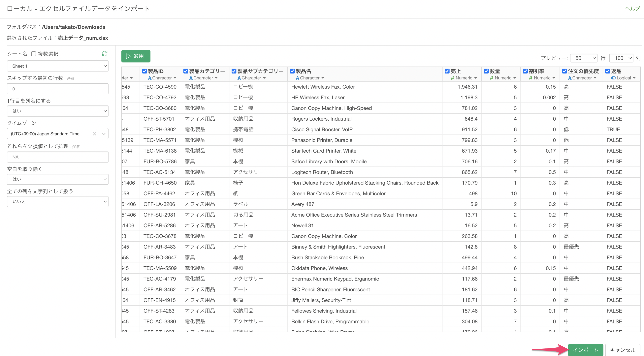Screen dimensions: 644x356
Task: Click the 製品名 column header
Action: click(303, 71)
